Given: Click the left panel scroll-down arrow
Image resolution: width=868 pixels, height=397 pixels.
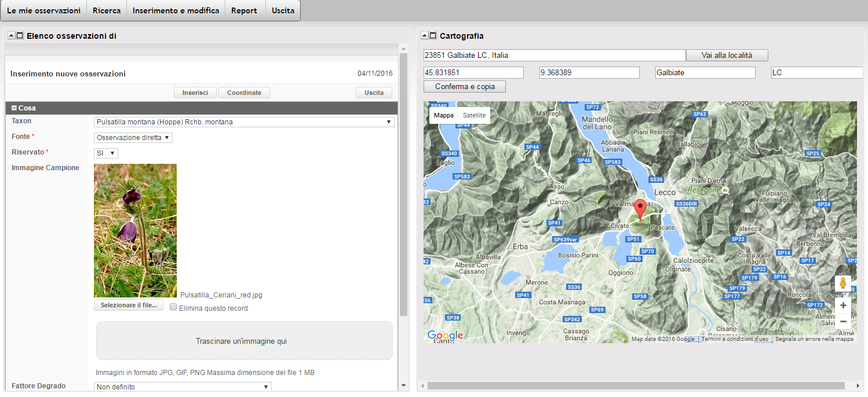Looking at the screenshot, I should pos(403,385).
